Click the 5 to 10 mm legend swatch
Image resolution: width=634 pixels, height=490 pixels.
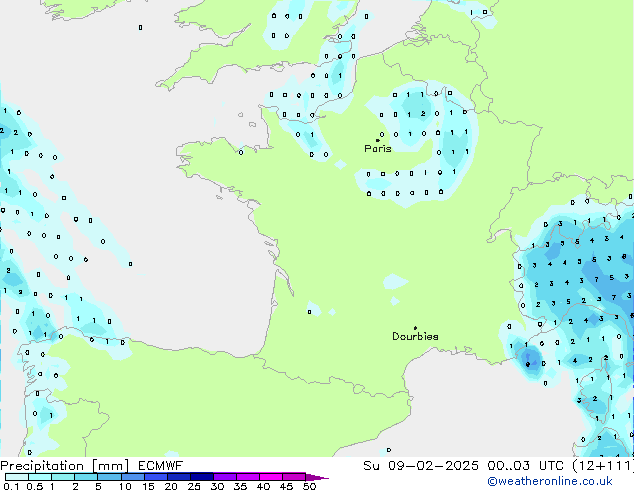click(109, 477)
